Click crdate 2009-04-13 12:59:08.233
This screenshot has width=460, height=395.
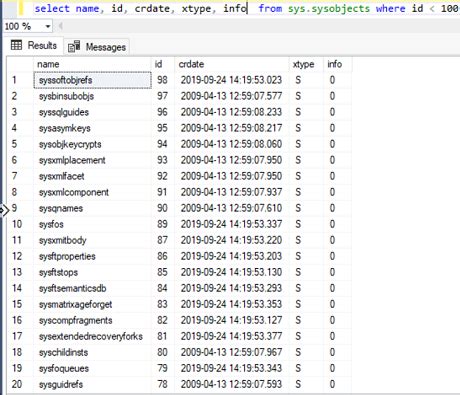pos(232,112)
